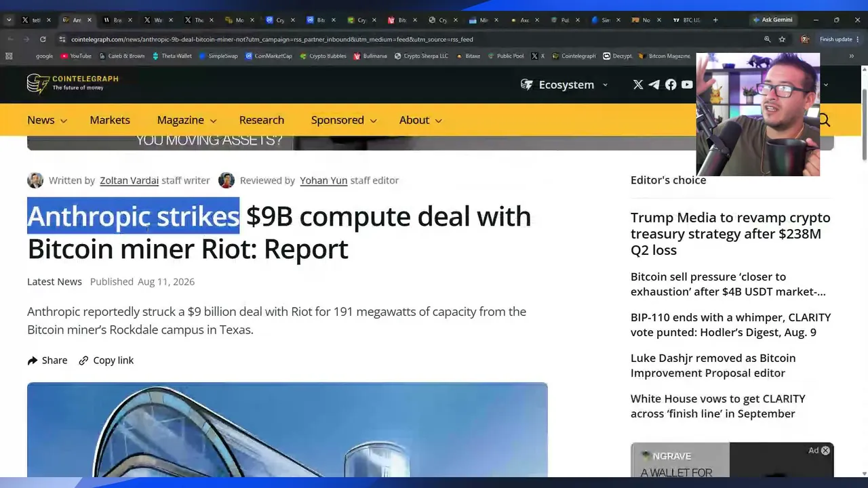Screen dimensions: 868x488
Task: Click the address bar URL field
Action: (407, 39)
